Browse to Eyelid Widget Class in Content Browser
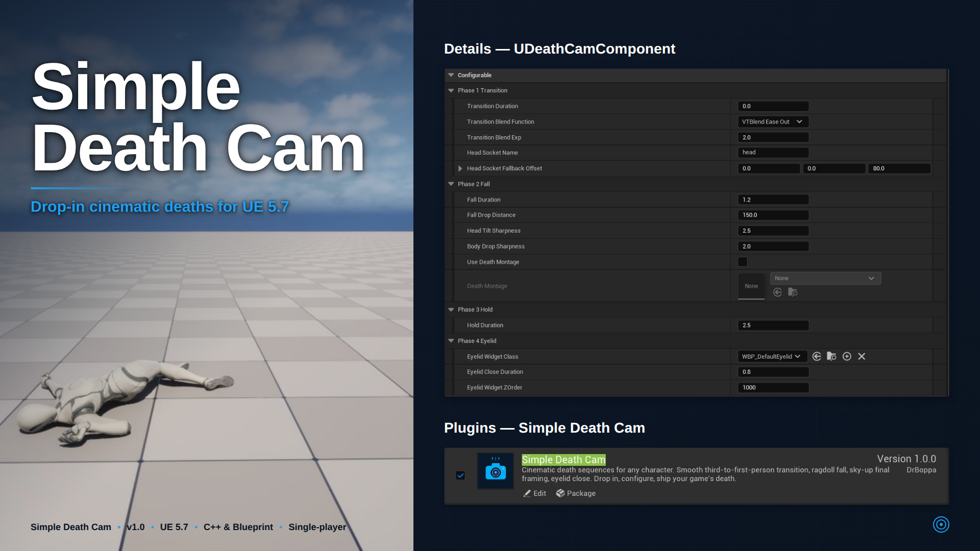This screenshot has width=980, height=551. (831, 357)
